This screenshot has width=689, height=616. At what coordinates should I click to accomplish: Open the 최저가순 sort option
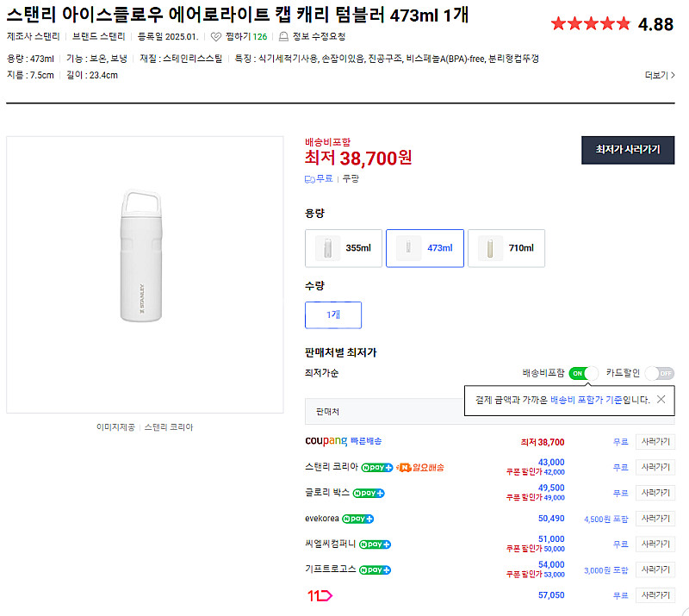(x=321, y=373)
